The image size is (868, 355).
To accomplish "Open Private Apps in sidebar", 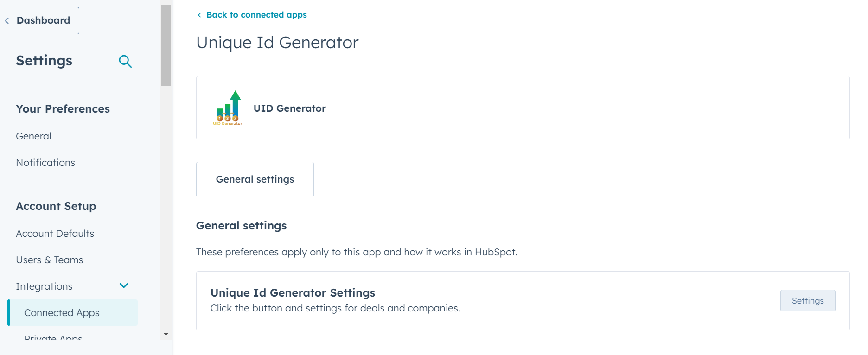I will click(53, 338).
